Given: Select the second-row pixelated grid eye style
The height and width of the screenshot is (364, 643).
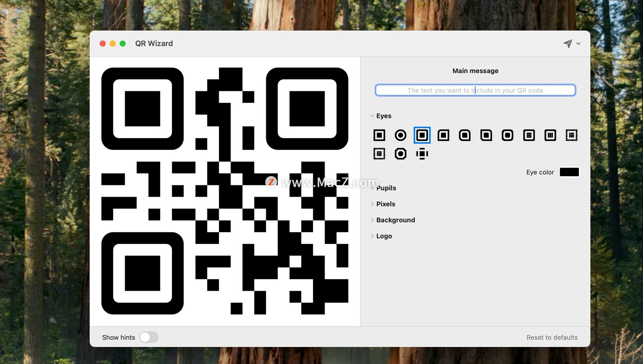Looking at the screenshot, I should [379, 154].
